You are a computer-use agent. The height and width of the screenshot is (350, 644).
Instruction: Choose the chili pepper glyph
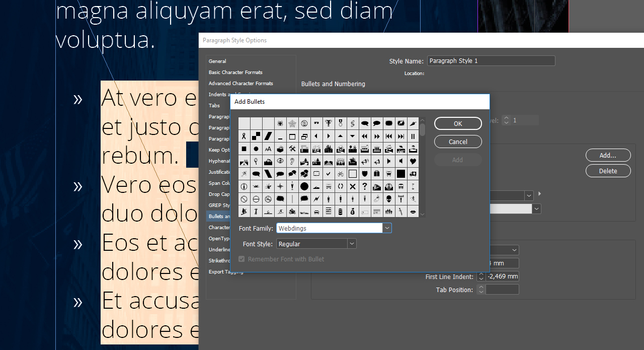click(413, 123)
